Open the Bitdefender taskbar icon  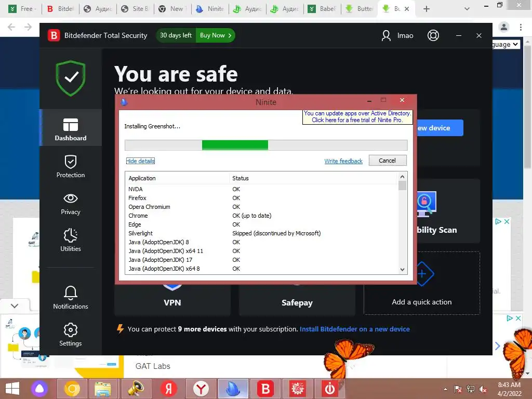[265, 389]
